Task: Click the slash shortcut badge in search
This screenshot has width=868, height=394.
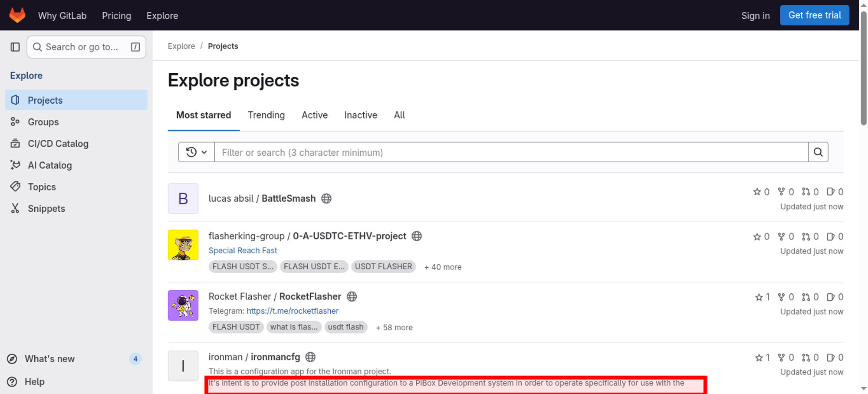Action: (x=135, y=47)
